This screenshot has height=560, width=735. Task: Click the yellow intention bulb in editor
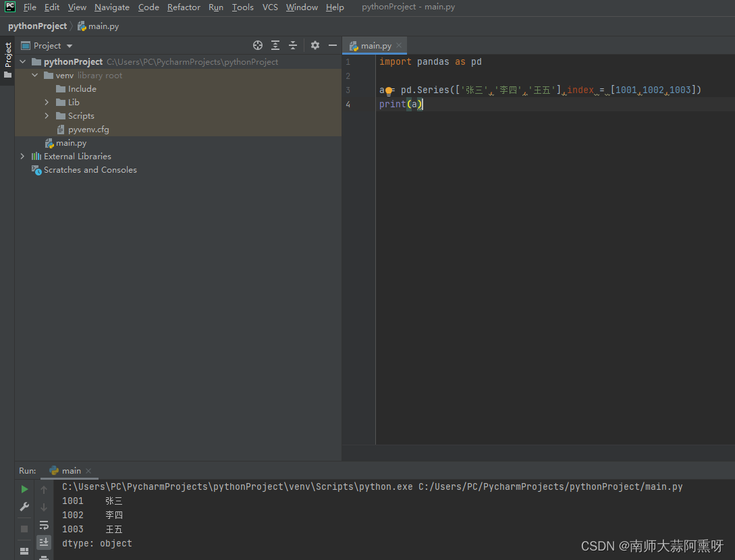coord(389,91)
